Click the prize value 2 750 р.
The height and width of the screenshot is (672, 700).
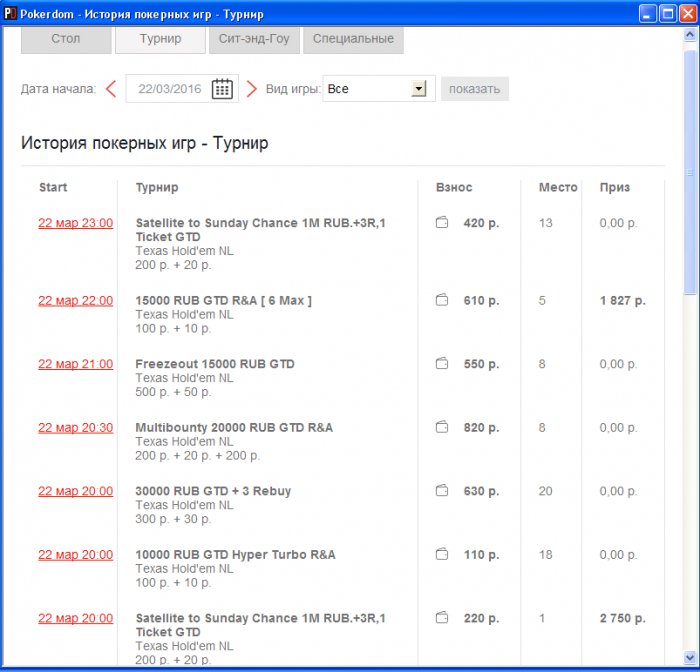click(622, 618)
